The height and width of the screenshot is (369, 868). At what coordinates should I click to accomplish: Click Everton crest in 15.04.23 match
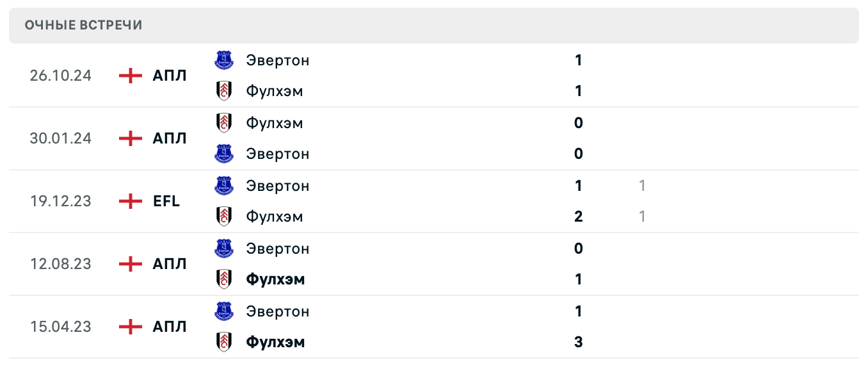(224, 311)
